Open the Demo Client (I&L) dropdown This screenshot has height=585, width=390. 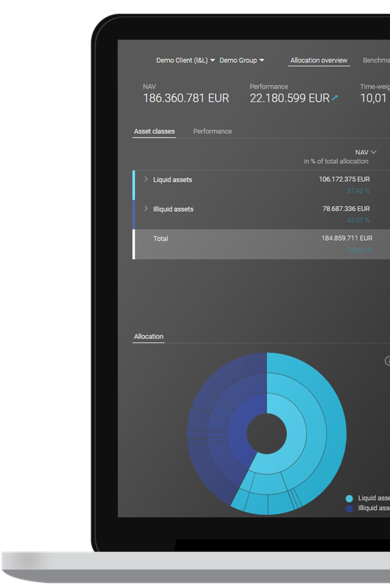pyautogui.click(x=185, y=60)
